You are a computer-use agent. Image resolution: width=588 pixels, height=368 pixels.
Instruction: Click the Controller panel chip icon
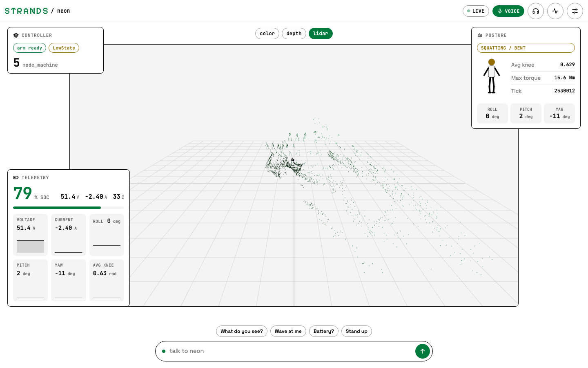pyautogui.click(x=16, y=35)
